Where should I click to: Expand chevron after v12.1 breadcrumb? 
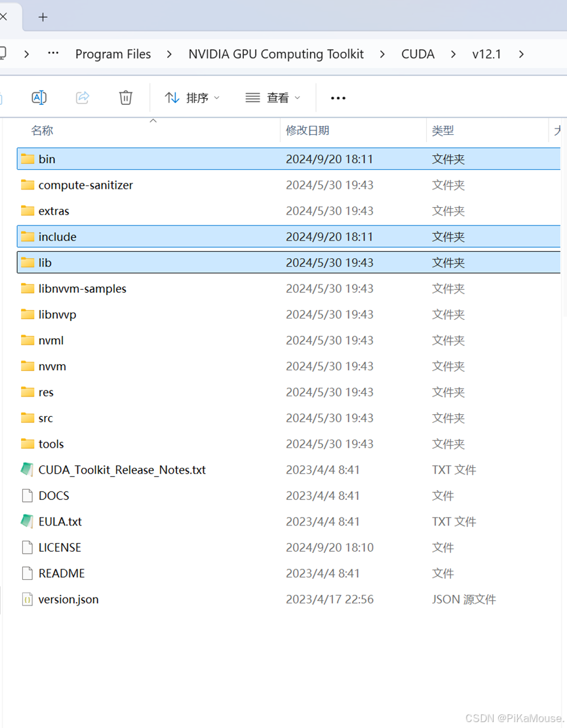(x=521, y=54)
